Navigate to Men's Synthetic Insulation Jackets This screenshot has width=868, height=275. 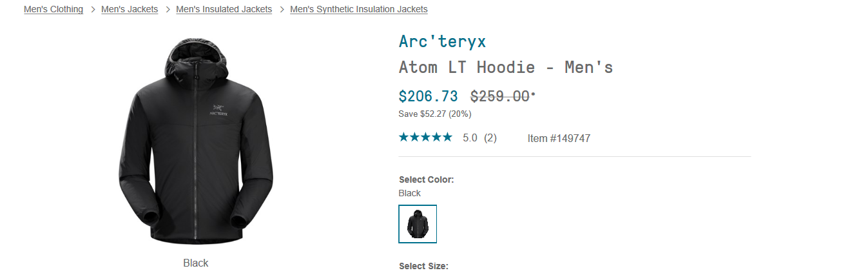click(x=359, y=9)
